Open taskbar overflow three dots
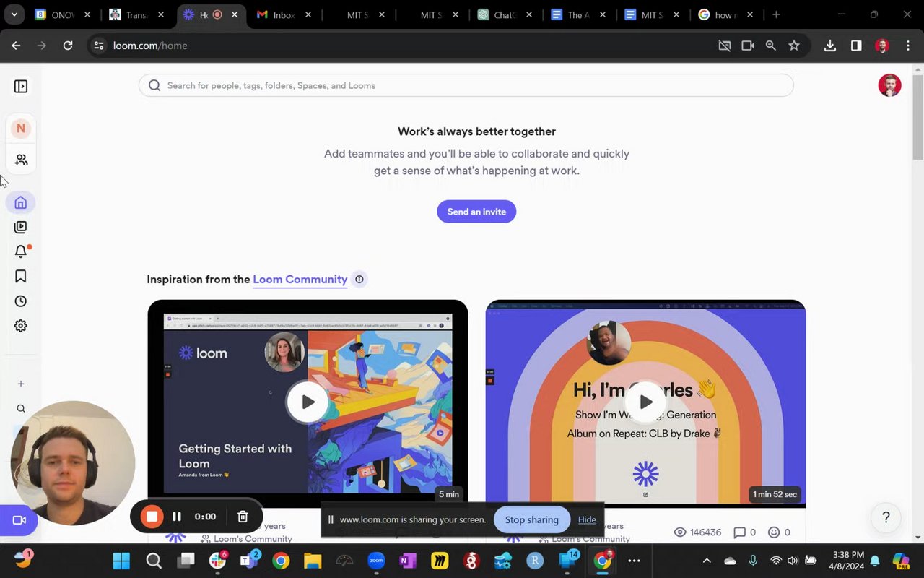924x578 pixels. pos(634,561)
